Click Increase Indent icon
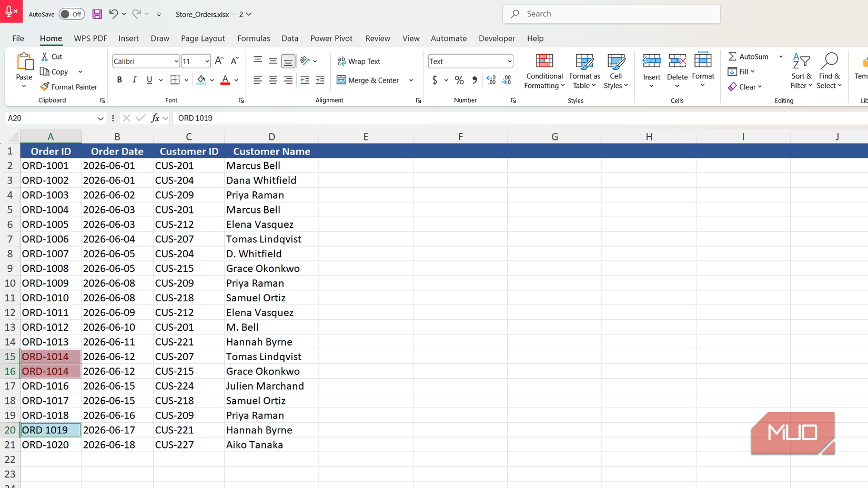This screenshot has width=868, height=488. pos(320,80)
